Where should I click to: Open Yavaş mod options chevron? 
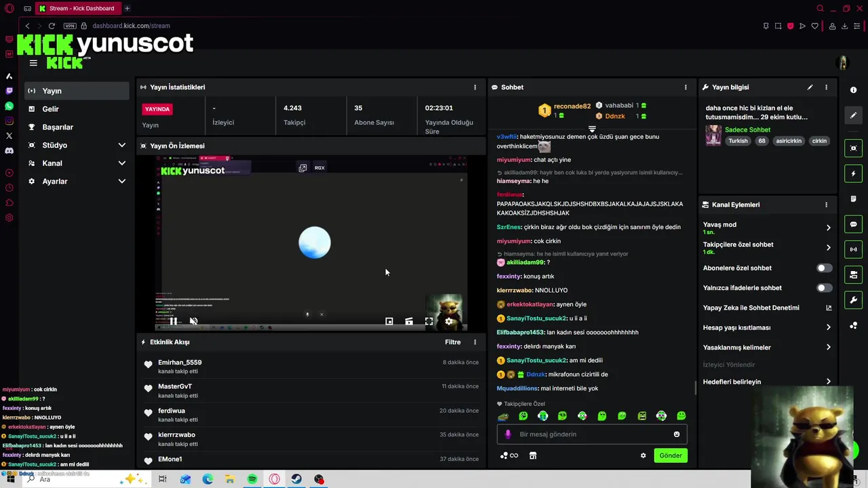coord(828,228)
